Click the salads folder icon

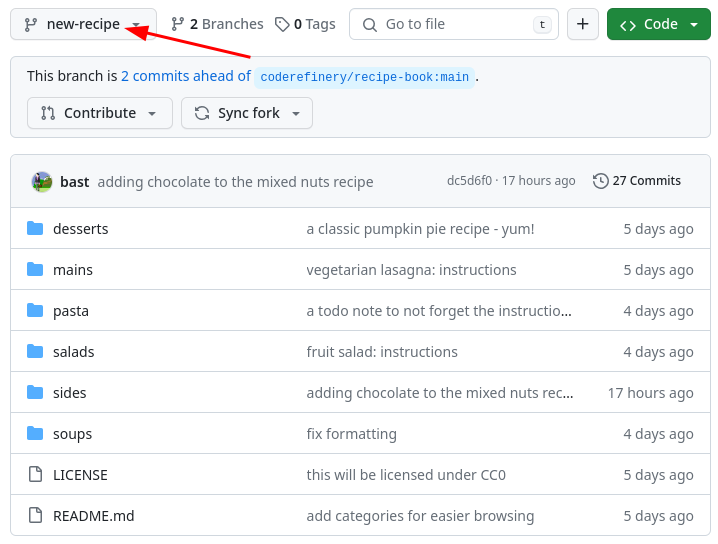pos(35,351)
